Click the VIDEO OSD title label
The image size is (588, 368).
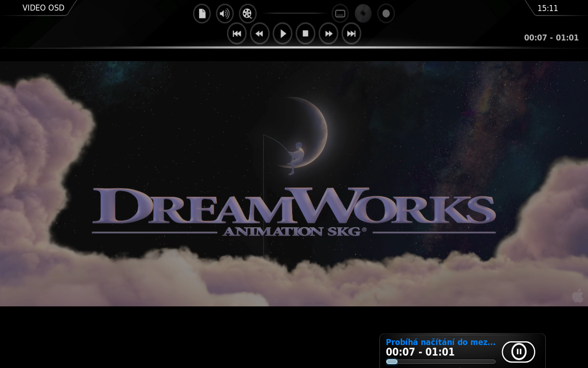click(43, 8)
